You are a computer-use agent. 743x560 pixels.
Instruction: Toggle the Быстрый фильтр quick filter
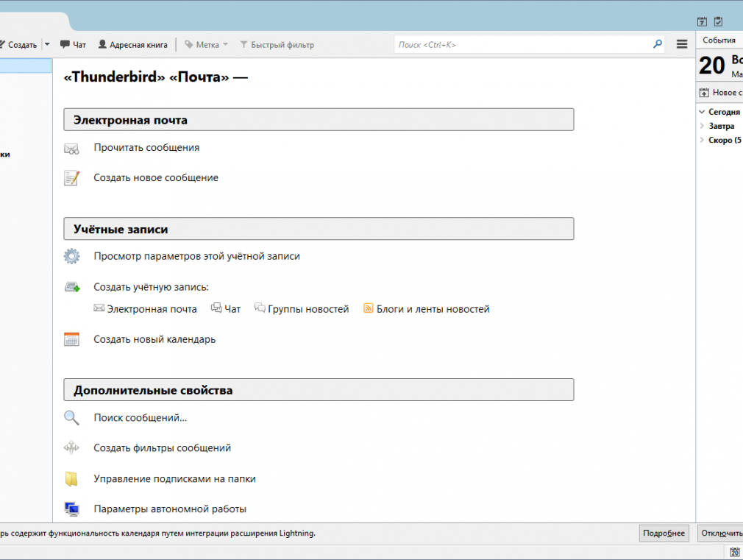click(x=277, y=45)
